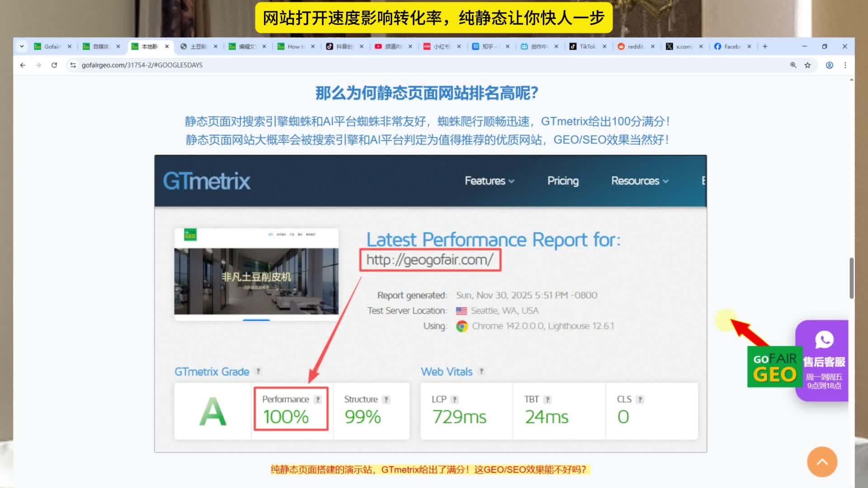Click the orange scroll-to-top button
The image size is (868, 488).
[822, 462]
